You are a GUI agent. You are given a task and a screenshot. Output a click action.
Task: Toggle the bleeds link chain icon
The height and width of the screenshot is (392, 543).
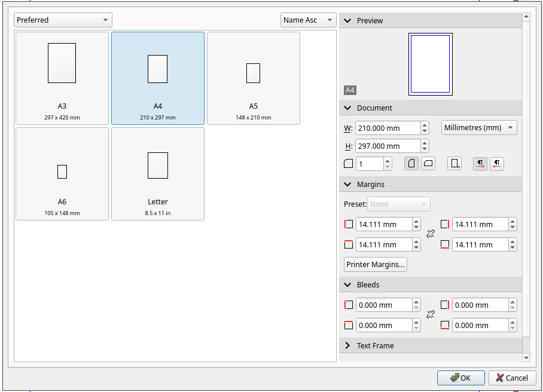430,315
